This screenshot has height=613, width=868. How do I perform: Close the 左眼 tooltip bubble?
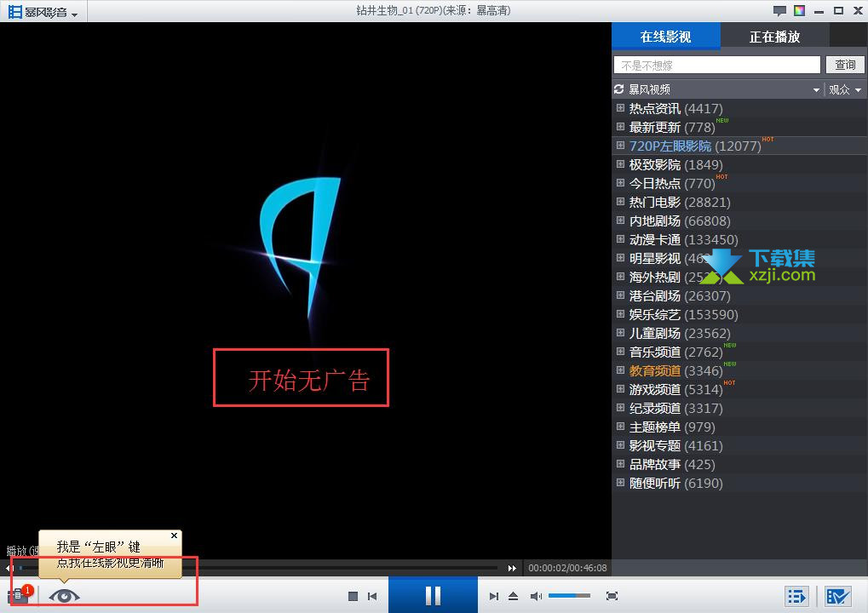click(x=175, y=536)
